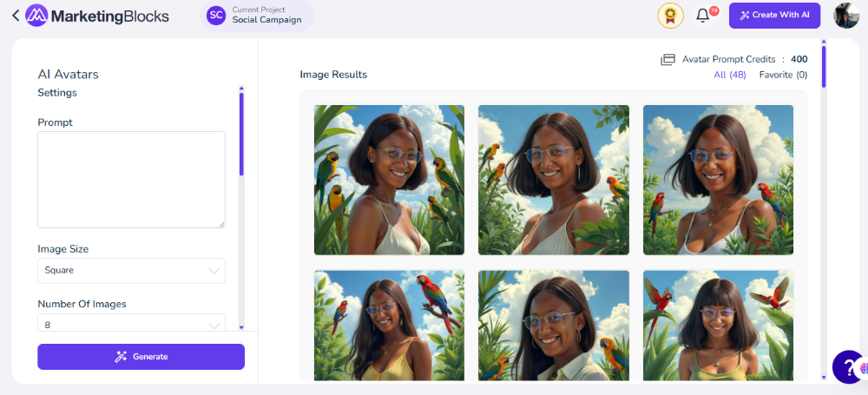Click the SC project avatar badge
The image size is (868, 395).
pos(216,16)
